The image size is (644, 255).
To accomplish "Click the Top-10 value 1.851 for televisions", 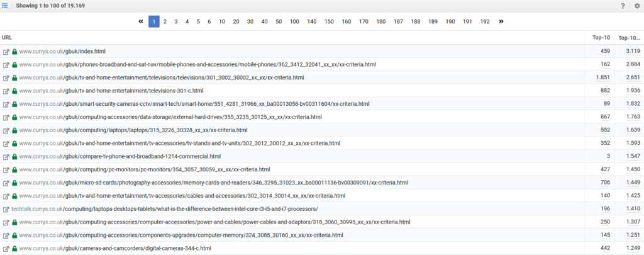I will (x=602, y=78).
